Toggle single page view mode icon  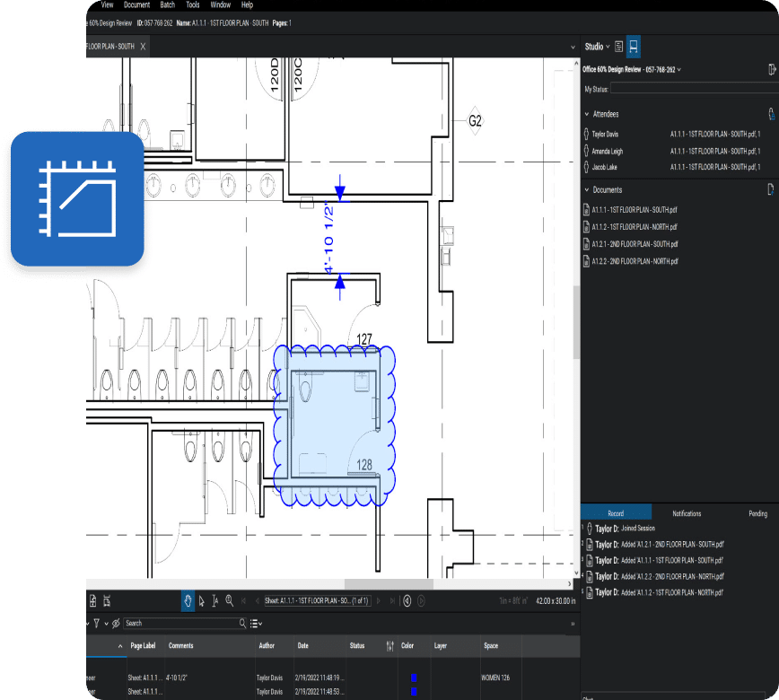(x=93, y=601)
